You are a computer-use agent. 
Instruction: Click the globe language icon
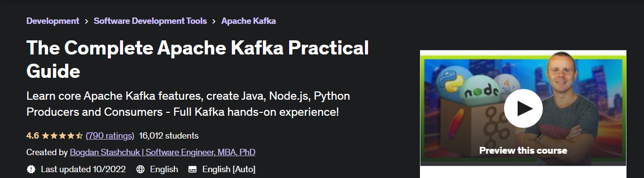[140, 169]
